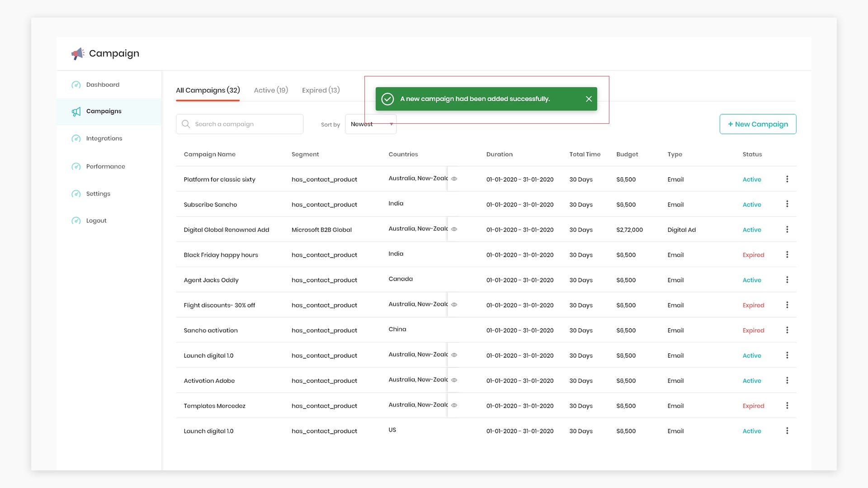The width and height of the screenshot is (868, 488).
Task: Open options menu for Sancho activation
Action: pos(787,330)
